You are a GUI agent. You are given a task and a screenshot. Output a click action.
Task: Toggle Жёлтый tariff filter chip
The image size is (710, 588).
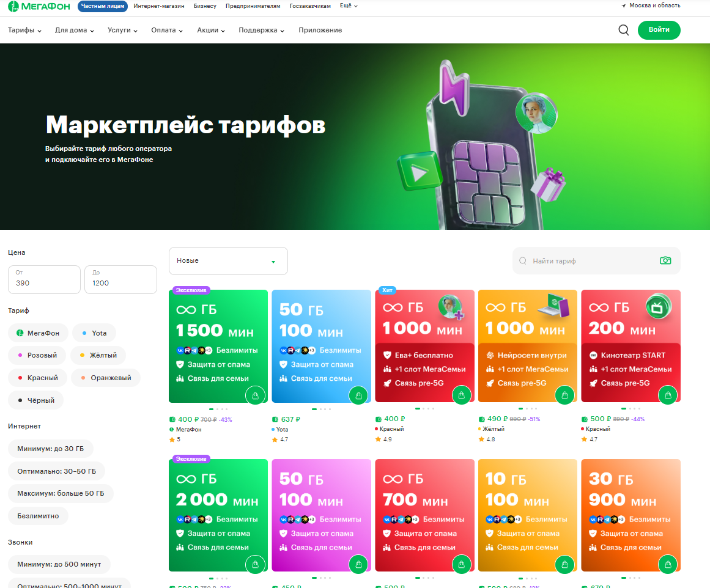coord(98,355)
